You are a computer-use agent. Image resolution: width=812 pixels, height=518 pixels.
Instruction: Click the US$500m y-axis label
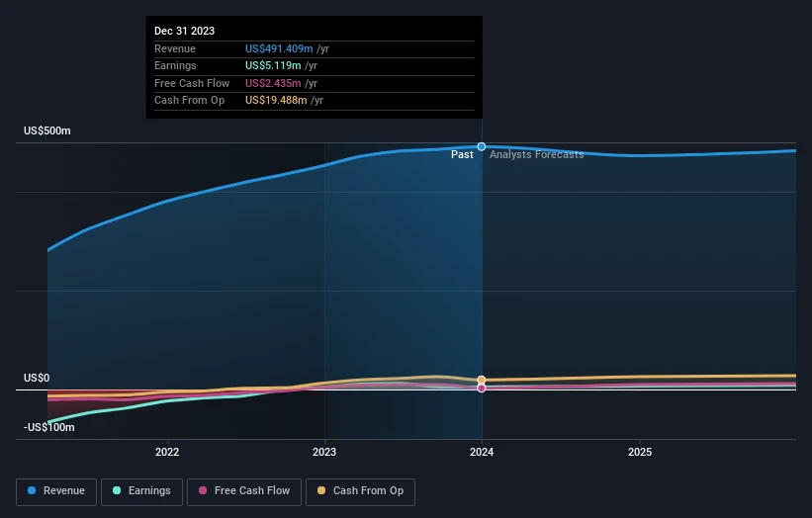coord(47,131)
